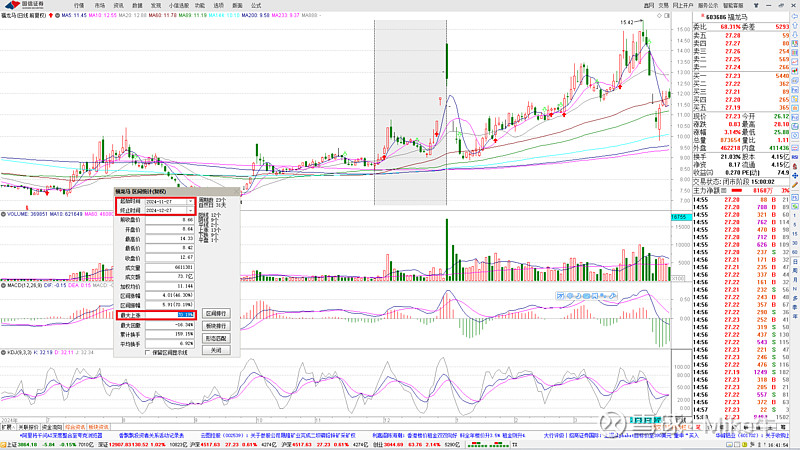Click the MACD(12,26,9) indicator label
The height and width of the screenshot is (450, 800).
pos(24,285)
